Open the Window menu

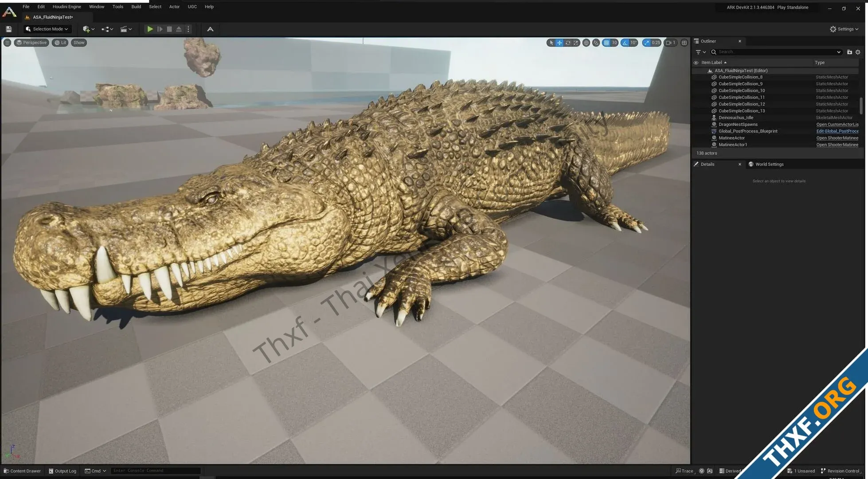point(97,7)
